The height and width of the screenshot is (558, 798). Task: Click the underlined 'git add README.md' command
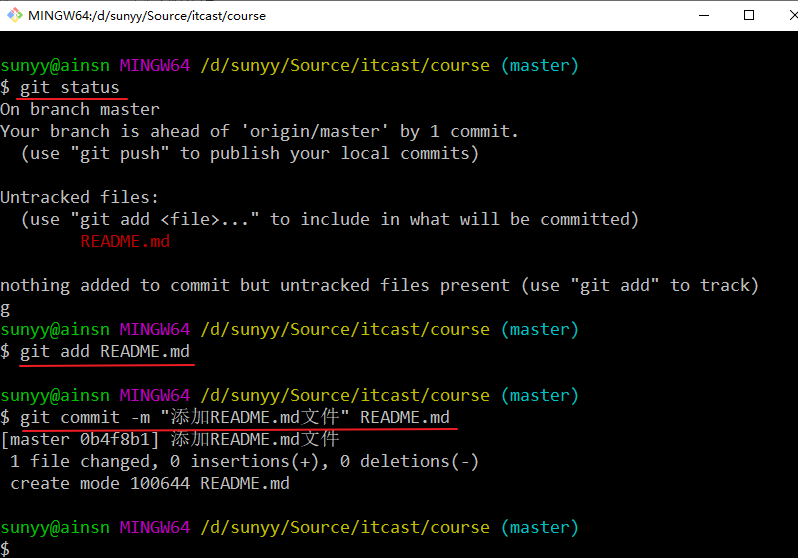click(105, 352)
